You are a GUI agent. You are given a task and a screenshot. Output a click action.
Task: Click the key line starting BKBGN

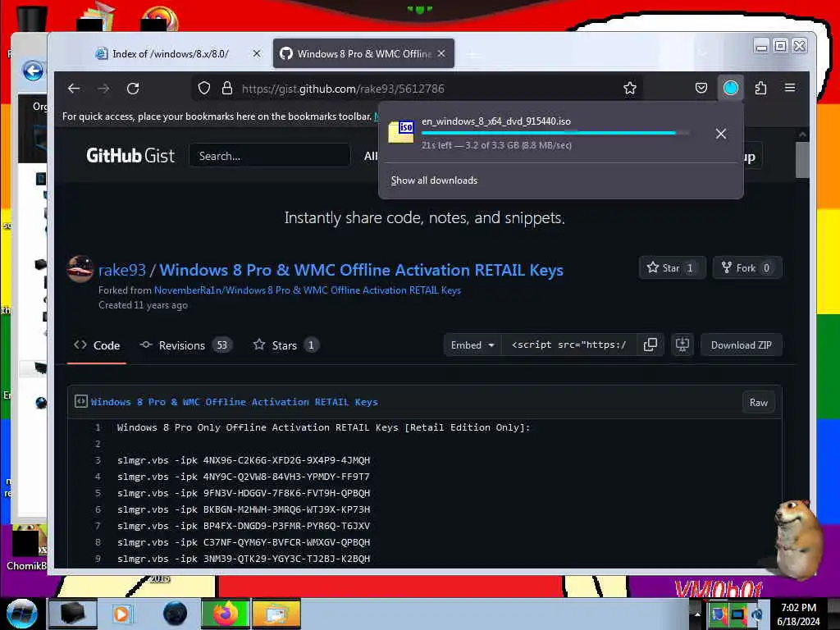244,509
